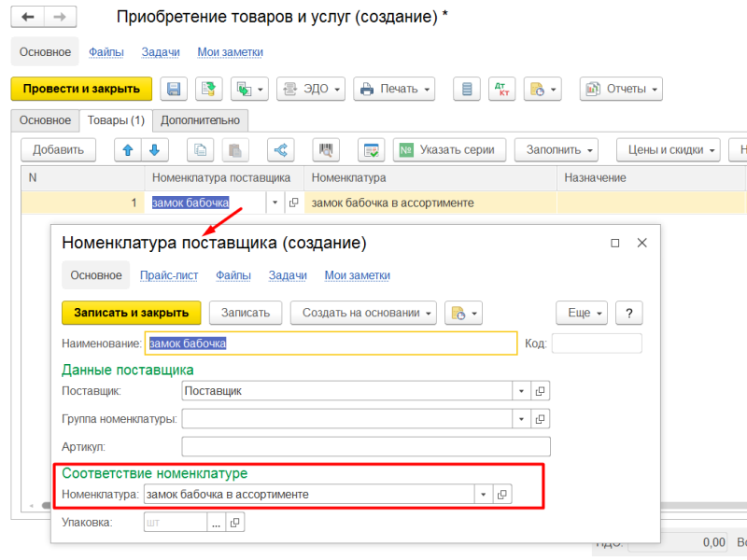This screenshot has width=747, height=560.
Task: Open the Поставщик field's open-form icon
Action: (x=541, y=391)
